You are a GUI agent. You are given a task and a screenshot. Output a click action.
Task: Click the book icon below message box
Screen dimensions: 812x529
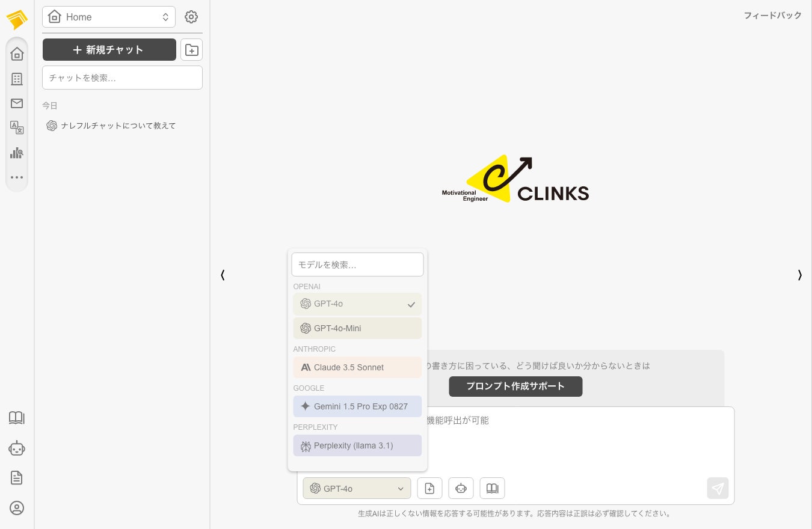tap(492, 488)
